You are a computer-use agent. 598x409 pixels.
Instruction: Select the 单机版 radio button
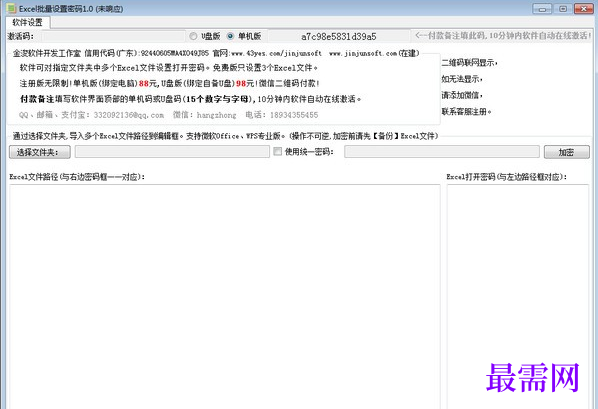coord(230,36)
